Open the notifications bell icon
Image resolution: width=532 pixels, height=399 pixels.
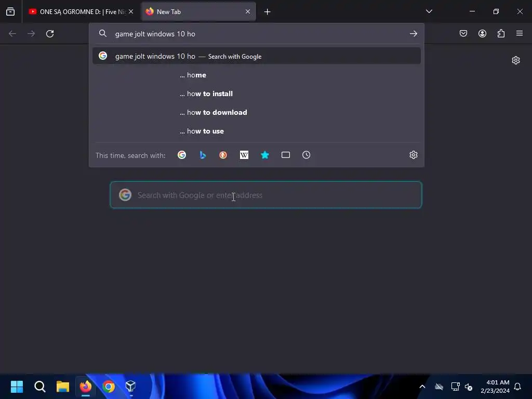518,387
